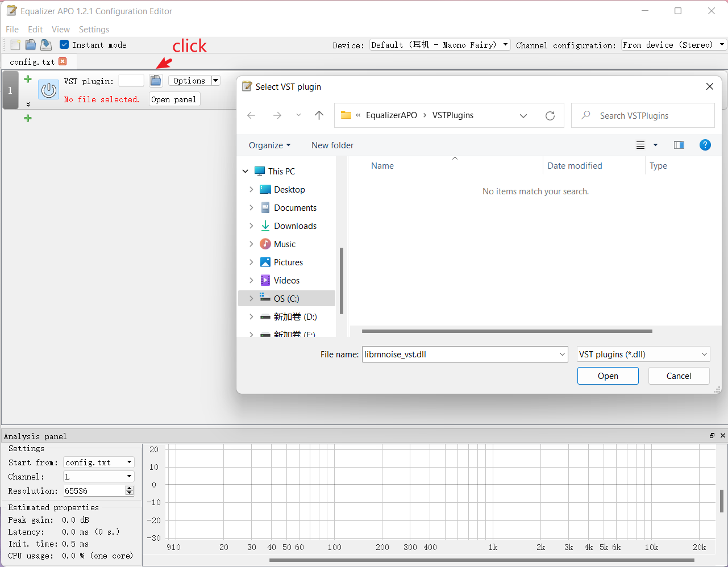Click the Resolution stepper arrows

pyautogui.click(x=130, y=491)
